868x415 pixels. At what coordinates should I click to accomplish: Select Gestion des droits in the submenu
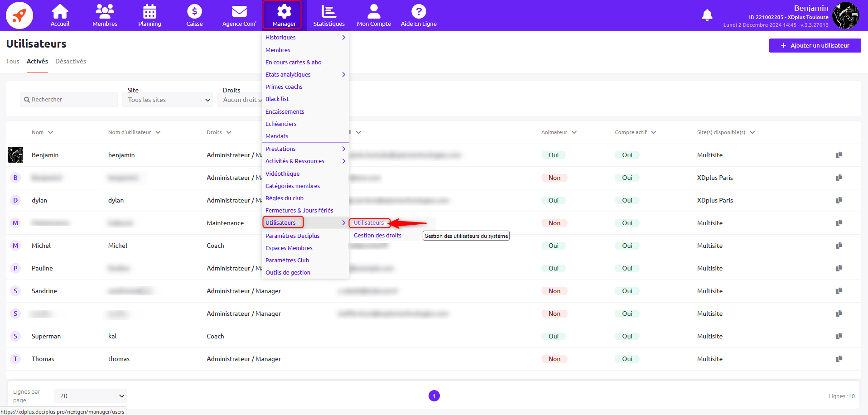[377, 235]
